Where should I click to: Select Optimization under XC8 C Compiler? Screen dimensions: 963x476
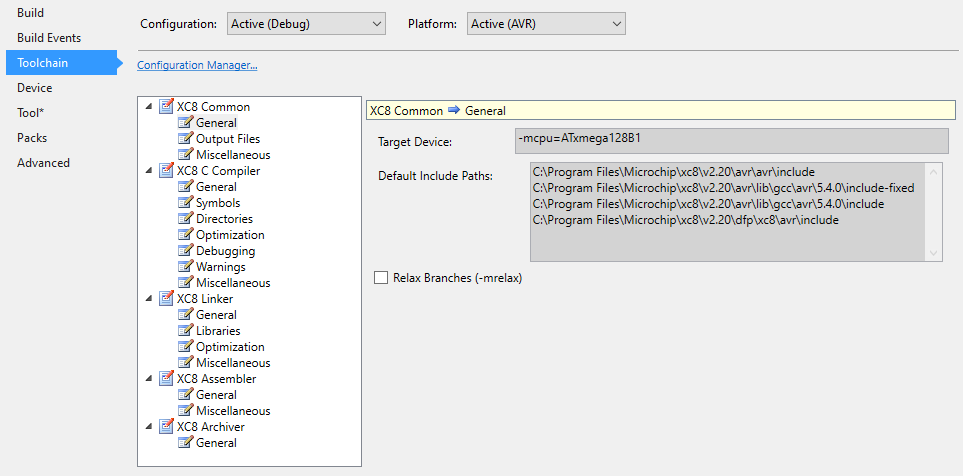tap(230, 235)
